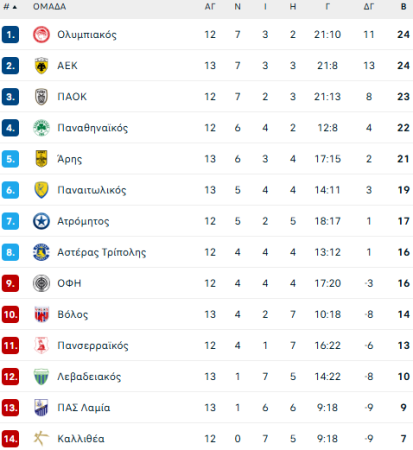Click the Βόλος team crest

click(x=41, y=314)
